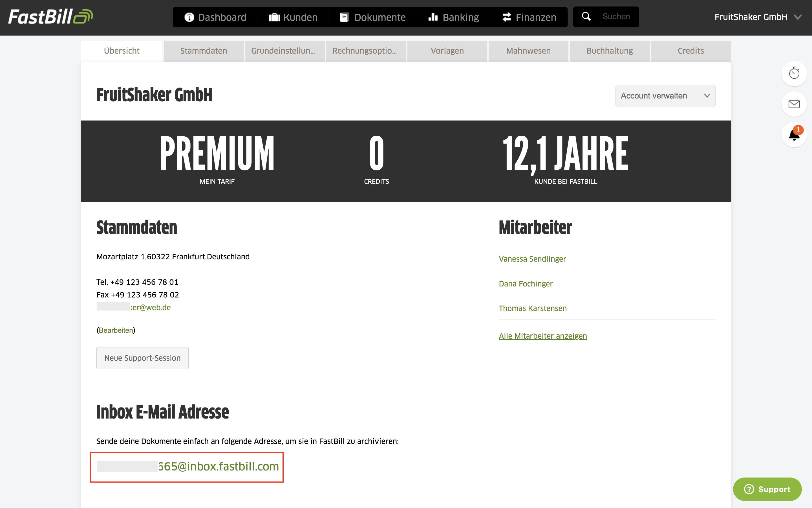Image resolution: width=812 pixels, height=508 pixels.
Task: Open employee Thomas Karstensen
Action: [x=533, y=308]
